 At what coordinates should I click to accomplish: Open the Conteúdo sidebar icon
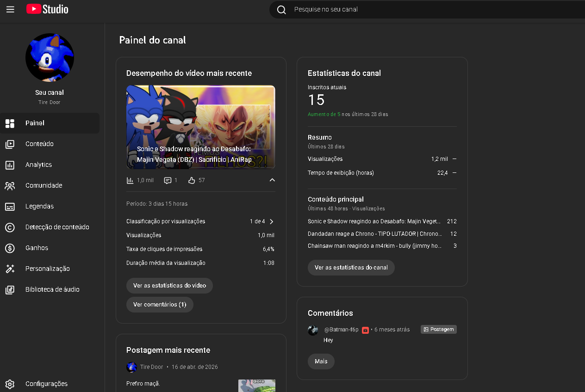(x=10, y=144)
